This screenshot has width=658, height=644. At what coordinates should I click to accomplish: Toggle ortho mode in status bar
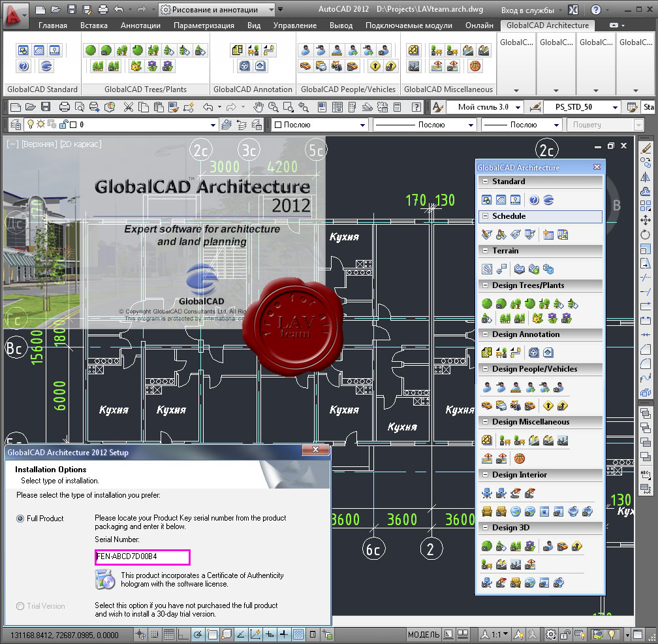[x=183, y=634]
